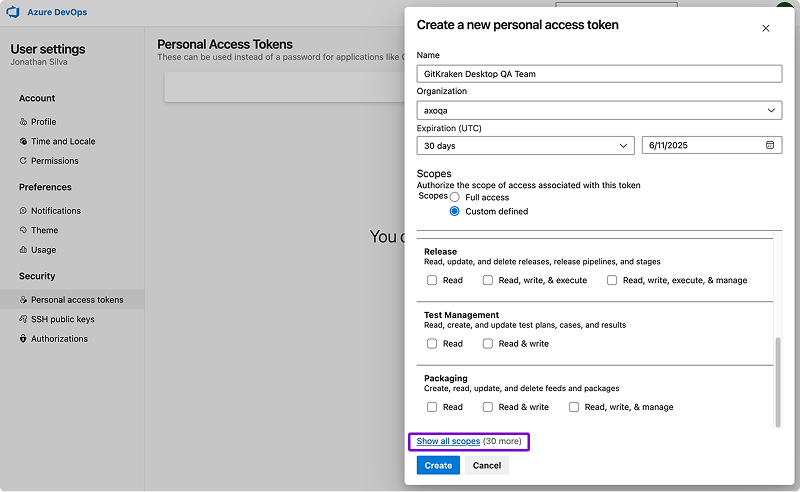800x492 pixels.
Task: Click the Create button
Action: point(438,465)
